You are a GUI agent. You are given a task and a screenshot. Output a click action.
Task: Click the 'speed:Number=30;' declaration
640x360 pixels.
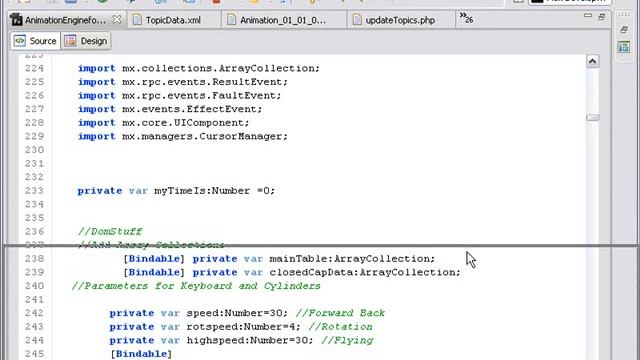click(237, 313)
